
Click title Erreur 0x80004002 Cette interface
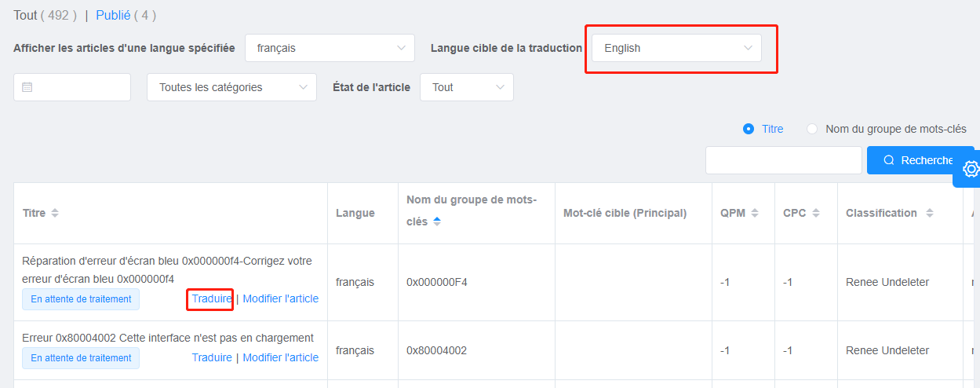[168, 338]
